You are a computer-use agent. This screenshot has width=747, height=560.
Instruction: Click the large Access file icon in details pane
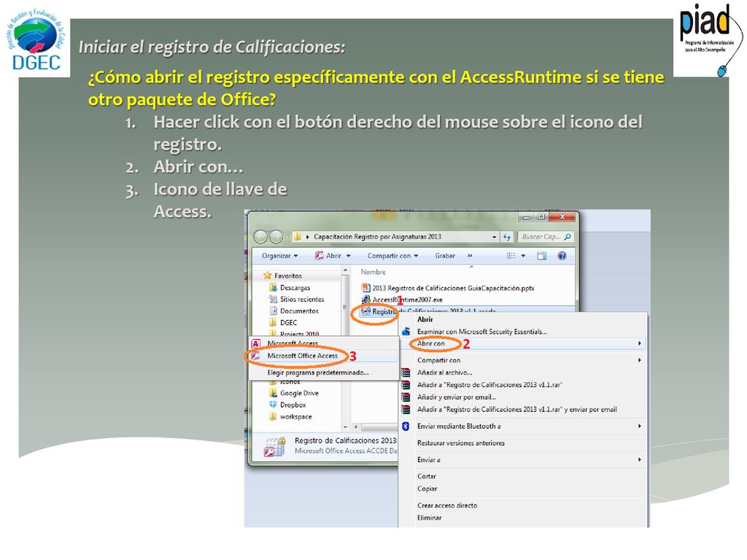[275, 447]
